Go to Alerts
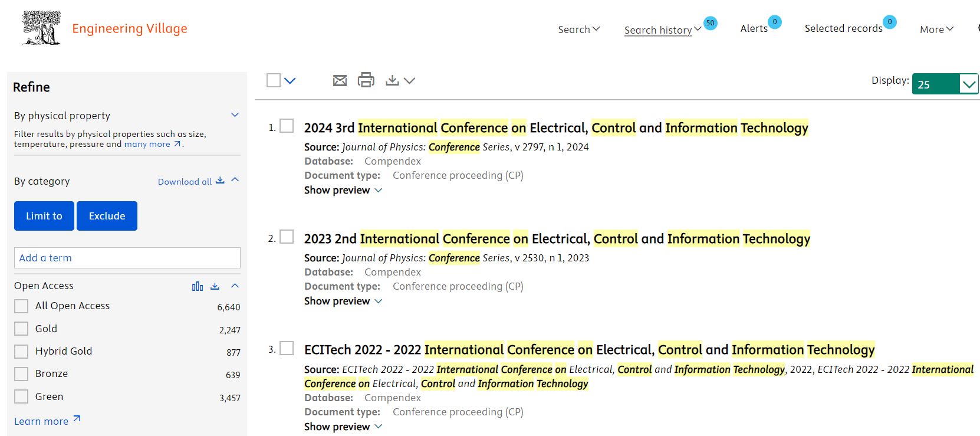The height and width of the screenshot is (436, 980). (754, 28)
